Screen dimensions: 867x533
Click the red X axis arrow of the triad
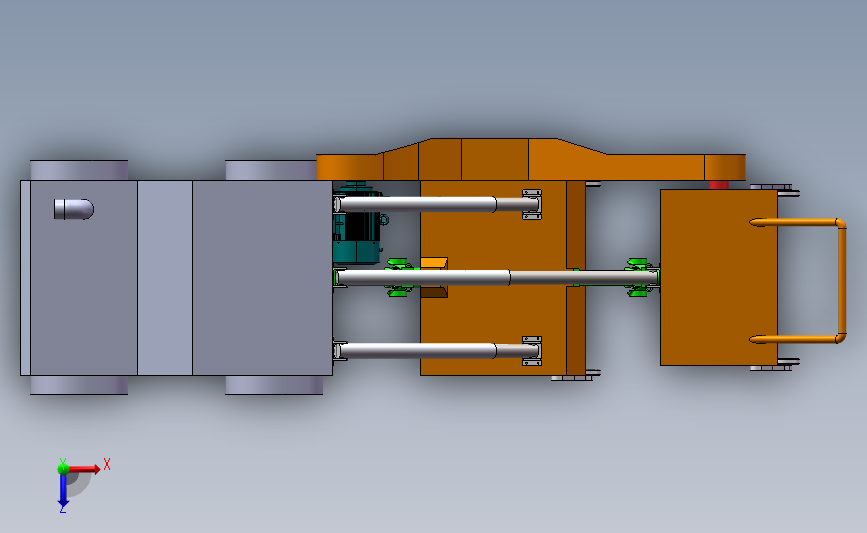point(84,469)
